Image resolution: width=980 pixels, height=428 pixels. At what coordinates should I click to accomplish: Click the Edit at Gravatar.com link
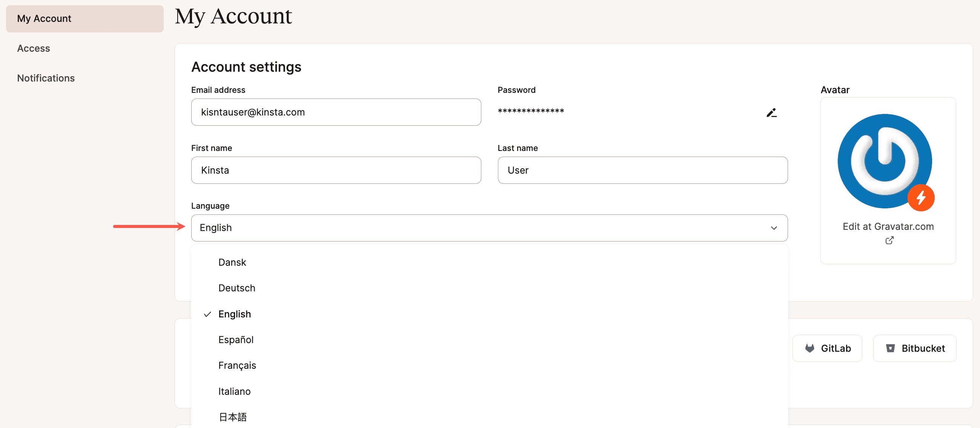[888, 226]
